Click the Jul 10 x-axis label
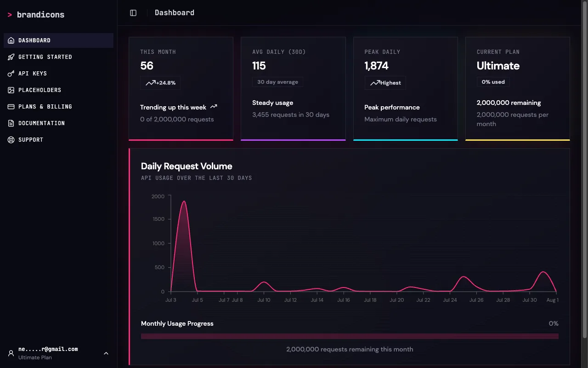 tap(264, 300)
